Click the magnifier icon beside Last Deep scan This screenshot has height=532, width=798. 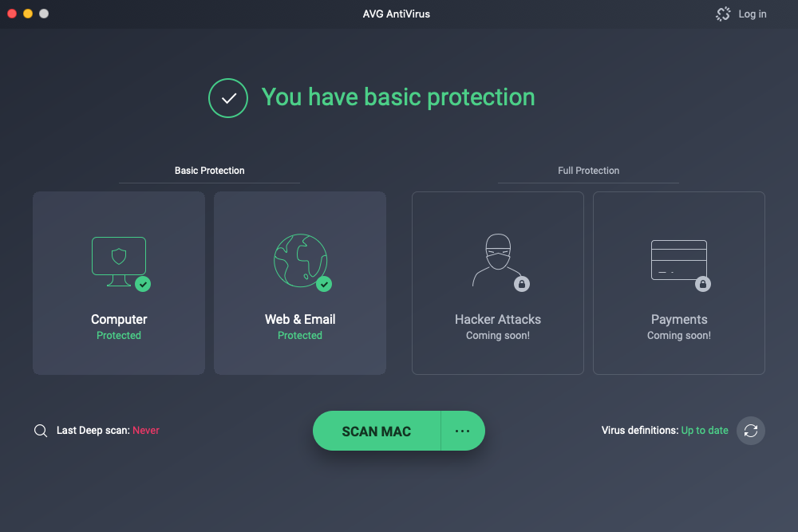coord(41,431)
